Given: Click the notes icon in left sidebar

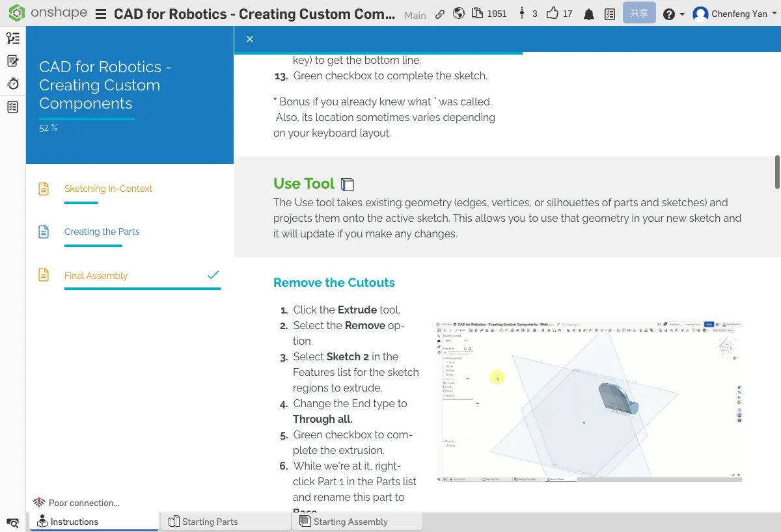Looking at the screenshot, I should (x=12, y=61).
